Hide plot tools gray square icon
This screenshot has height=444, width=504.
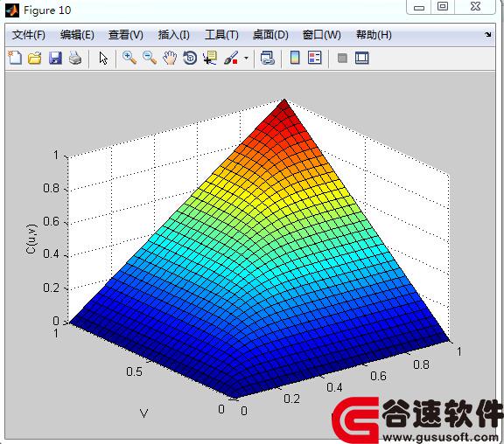pyautogui.click(x=342, y=58)
